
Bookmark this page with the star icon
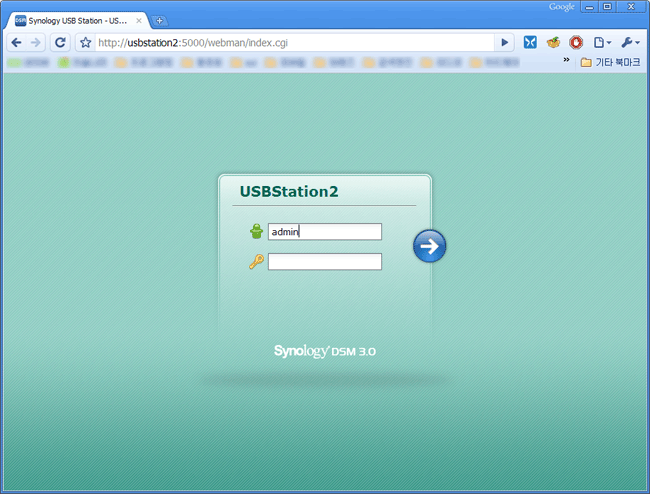[85, 42]
